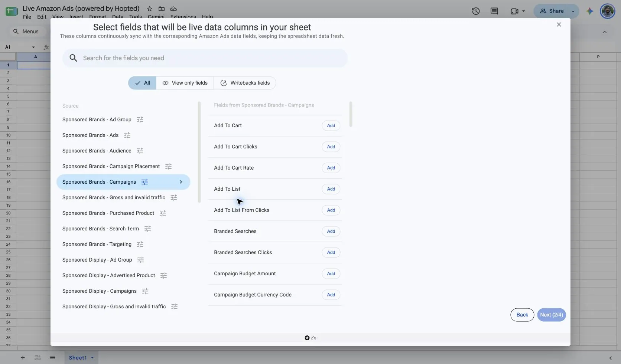Open the File menu

pos(27,17)
